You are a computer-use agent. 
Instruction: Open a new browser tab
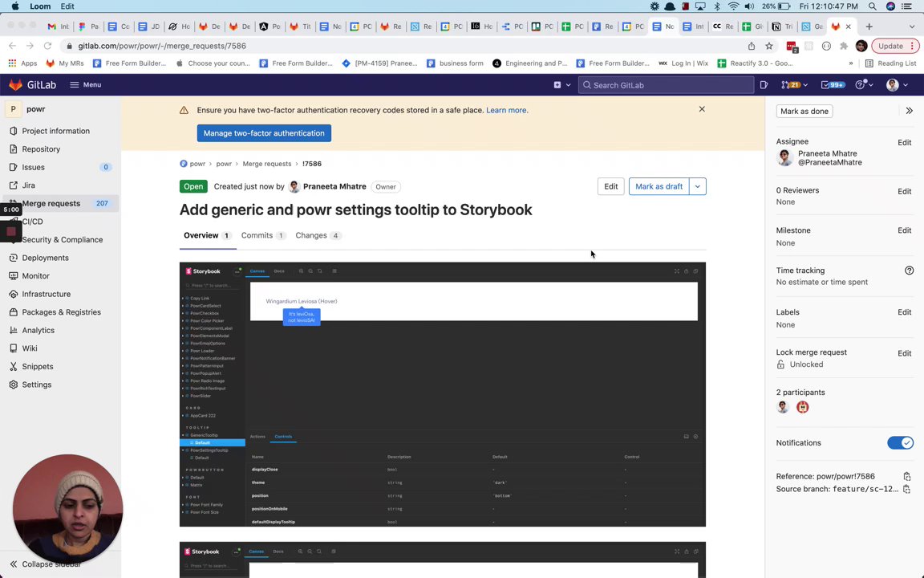coord(869,26)
